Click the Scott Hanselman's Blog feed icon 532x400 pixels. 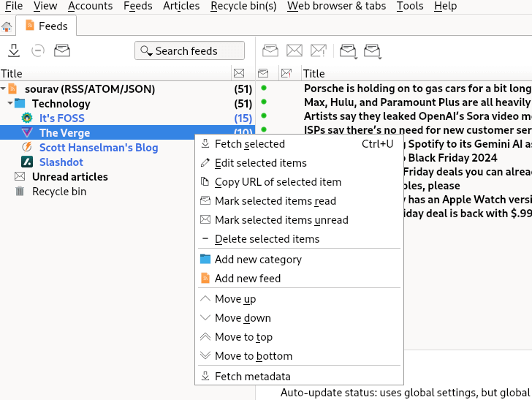(27, 148)
